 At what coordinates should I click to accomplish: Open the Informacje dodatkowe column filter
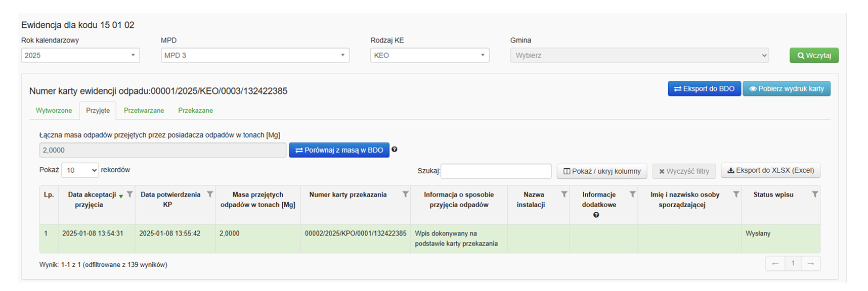click(x=632, y=195)
